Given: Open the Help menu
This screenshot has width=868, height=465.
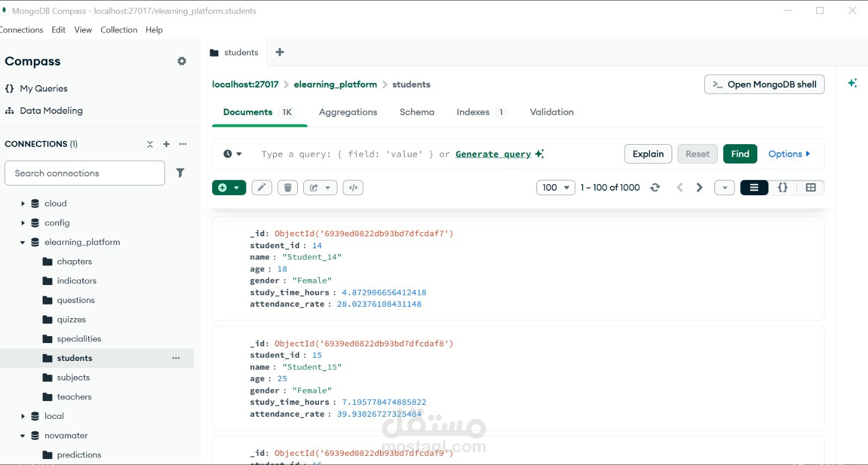Looking at the screenshot, I should (154, 30).
